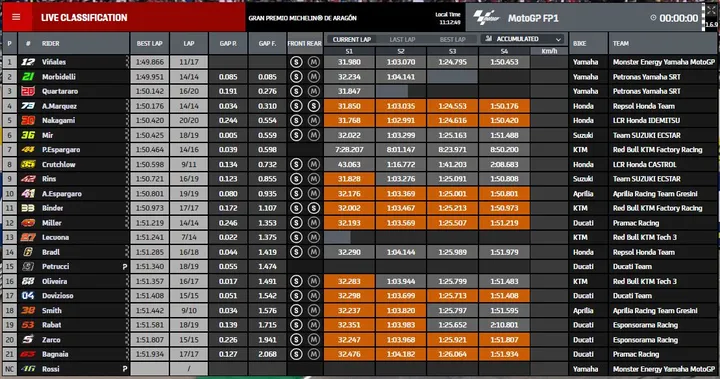Select rider name P.Espargaro
The width and height of the screenshot is (720, 379).
pyautogui.click(x=61, y=150)
